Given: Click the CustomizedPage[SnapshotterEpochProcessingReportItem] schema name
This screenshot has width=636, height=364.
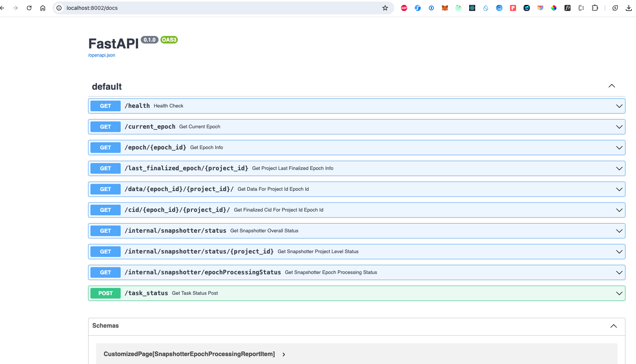Looking at the screenshot, I should tap(189, 354).
